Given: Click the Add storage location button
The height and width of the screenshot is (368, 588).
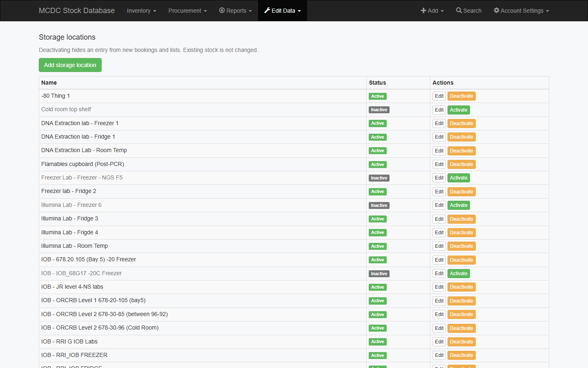Looking at the screenshot, I should click(70, 65).
